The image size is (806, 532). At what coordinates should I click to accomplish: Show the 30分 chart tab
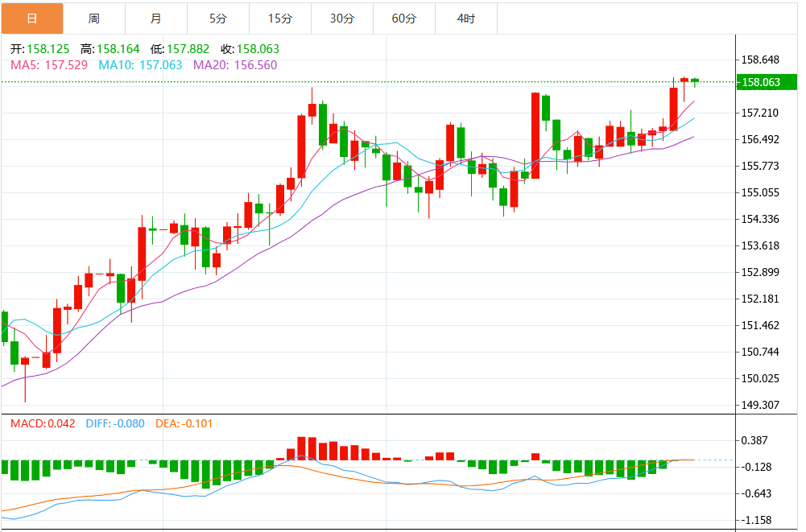pyautogui.click(x=341, y=19)
